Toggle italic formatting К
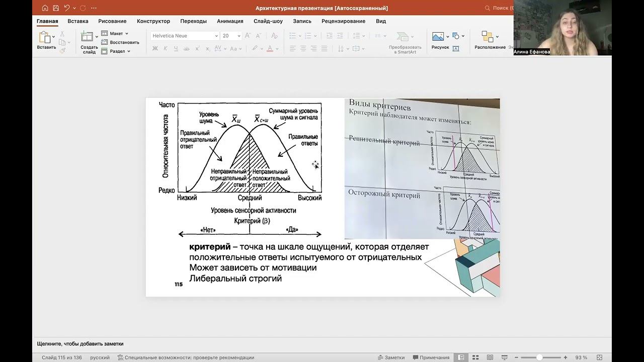The width and height of the screenshot is (644, 362). (x=165, y=49)
